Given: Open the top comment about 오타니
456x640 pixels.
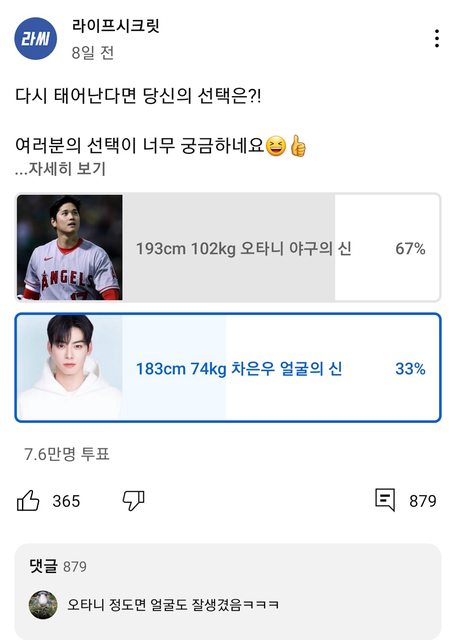Looking at the screenshot, I should 173,604.
